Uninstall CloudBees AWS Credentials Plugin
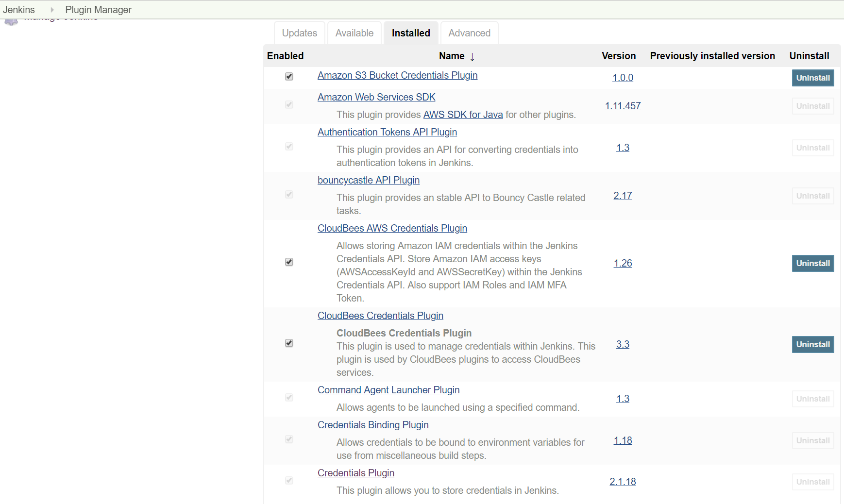Screen dimensions: 844x504 click(x=813, y=263)
